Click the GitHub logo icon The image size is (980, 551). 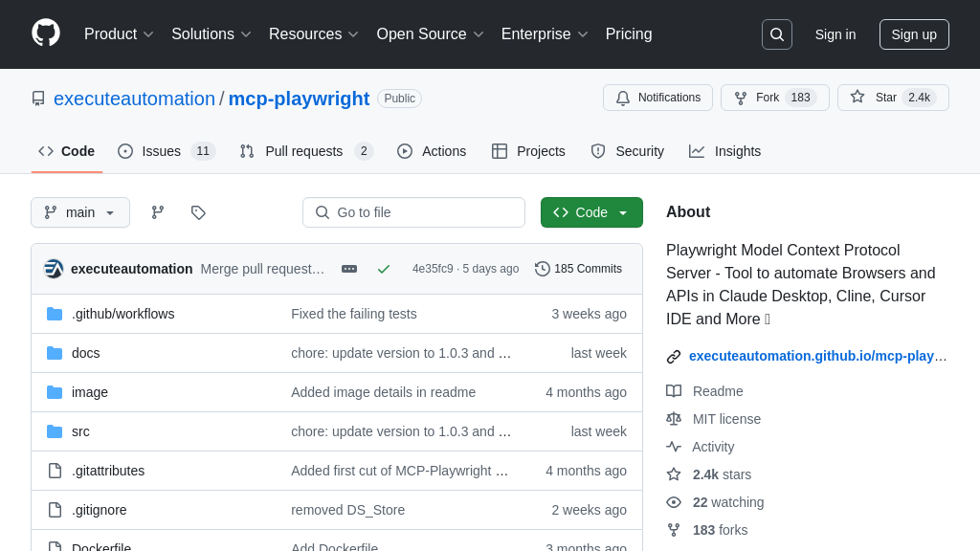click(46, 33)
